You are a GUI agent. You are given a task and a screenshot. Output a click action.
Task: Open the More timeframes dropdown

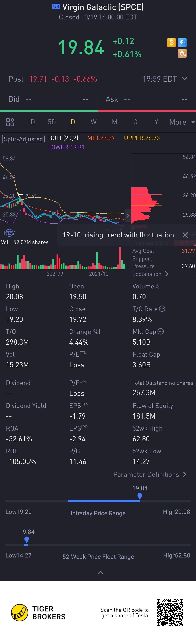point(182,122)
